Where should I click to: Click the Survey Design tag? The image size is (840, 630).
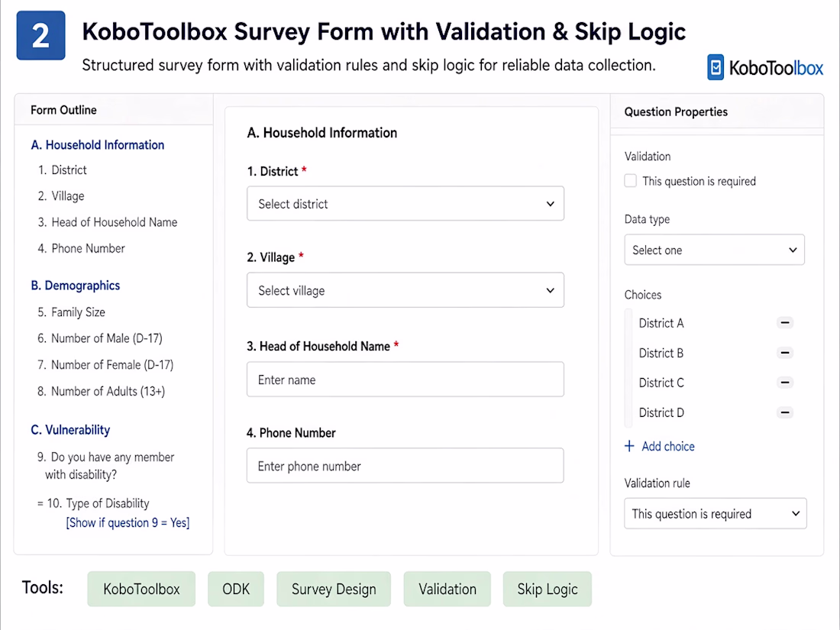tap(334, 590)
